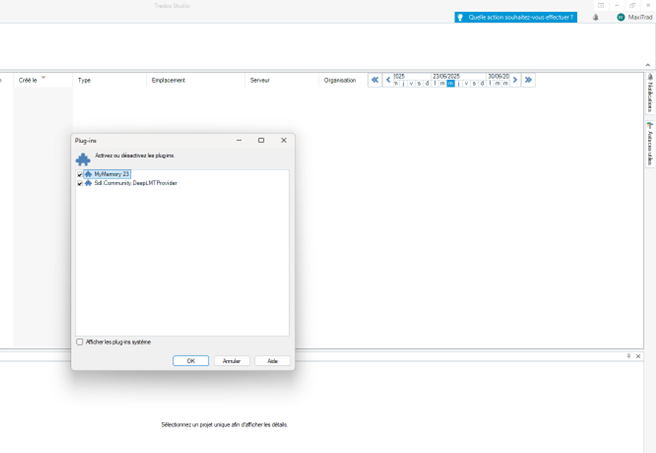Viewport: 656px width, 453px height.
Task: Click the MaxiTrad user avatar
Action: click(621, 17)
